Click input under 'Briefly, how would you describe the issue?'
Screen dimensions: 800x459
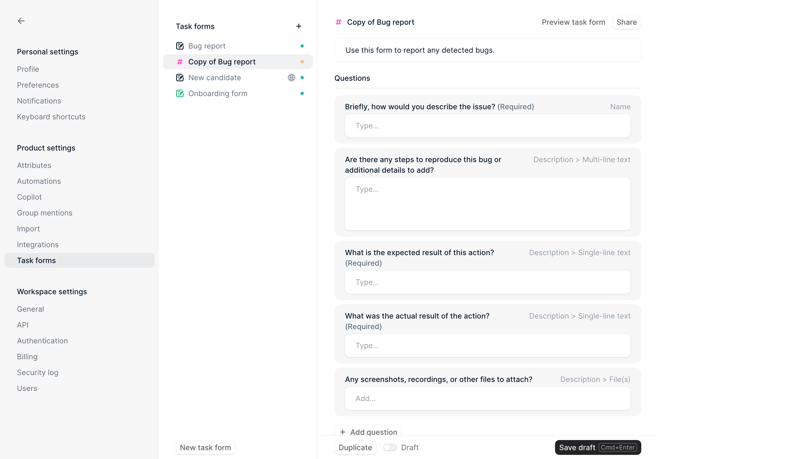488,125
